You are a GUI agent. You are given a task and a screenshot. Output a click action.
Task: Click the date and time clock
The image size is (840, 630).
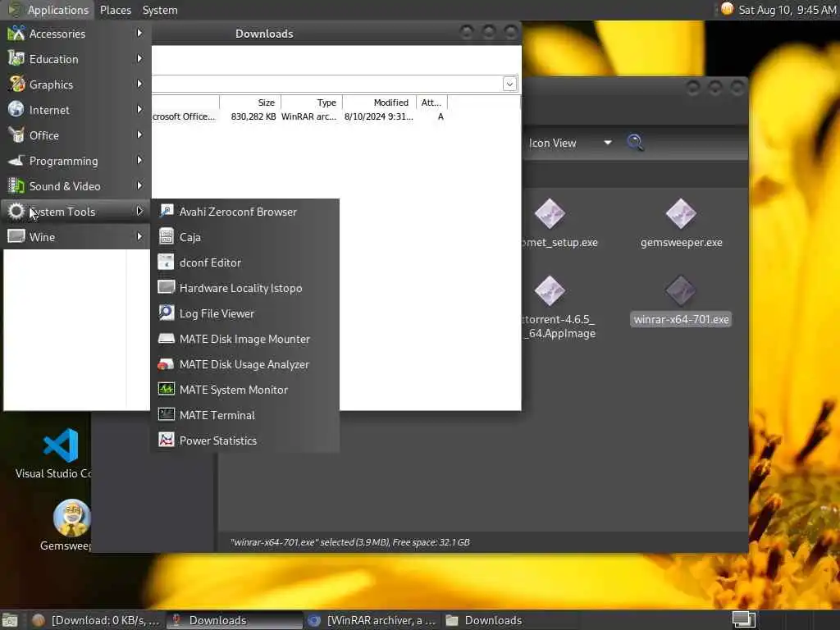click(x=787, y=10)
